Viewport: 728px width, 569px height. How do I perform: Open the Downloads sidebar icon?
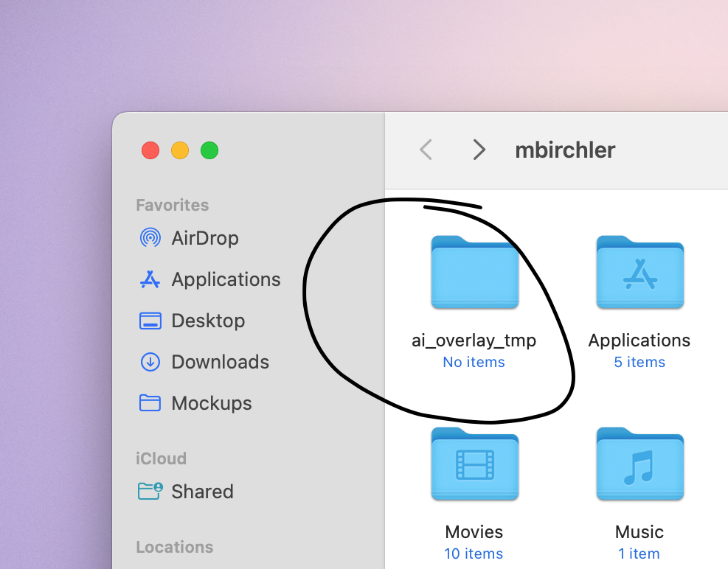[150, 361]
